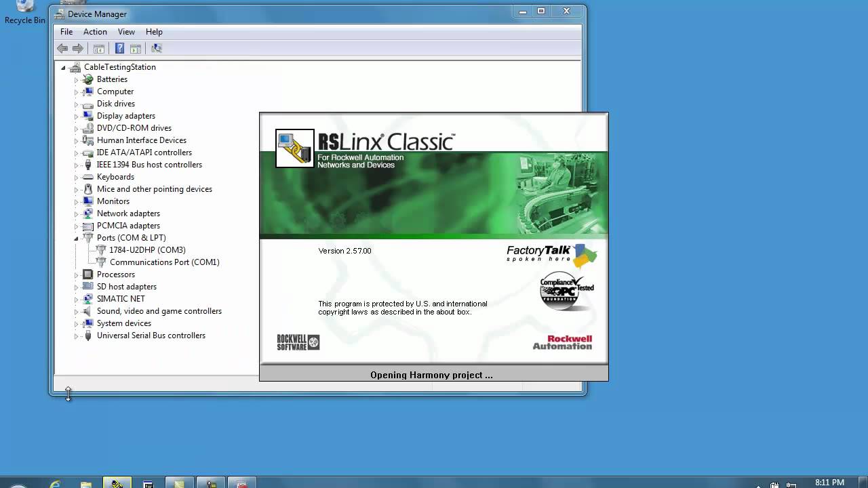Click the Human Interface Devices icon

(87, 140)
